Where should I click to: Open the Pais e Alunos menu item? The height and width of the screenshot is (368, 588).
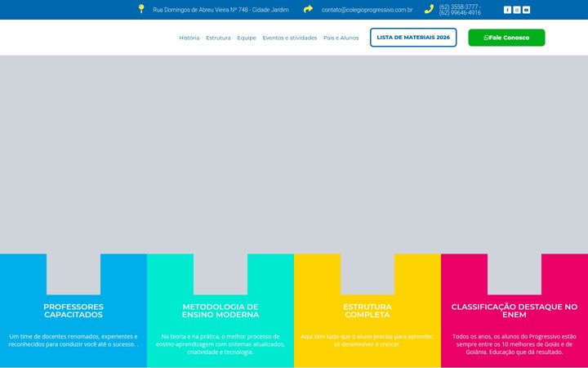click(341, 38)
